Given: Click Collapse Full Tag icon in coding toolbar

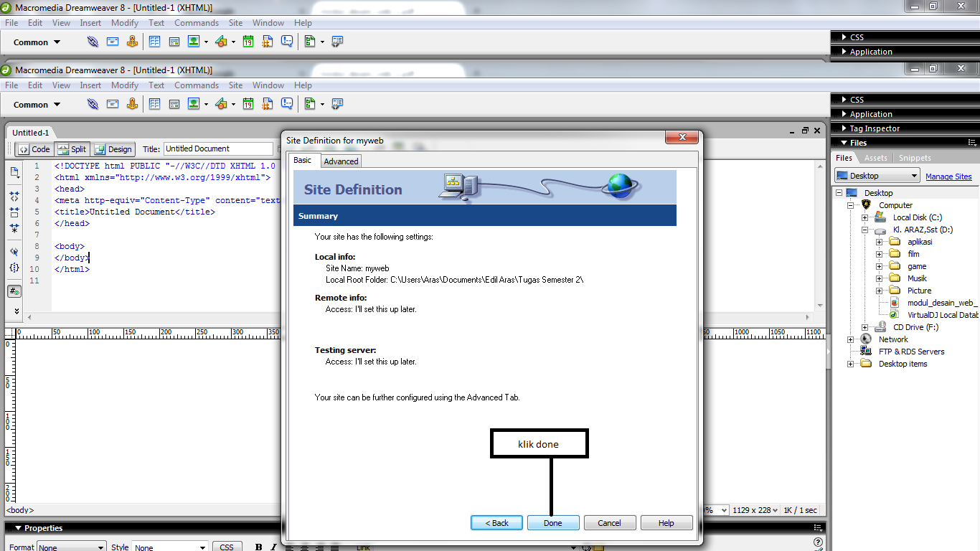Looking at the screenshot, I should click(x=14, y=195).
